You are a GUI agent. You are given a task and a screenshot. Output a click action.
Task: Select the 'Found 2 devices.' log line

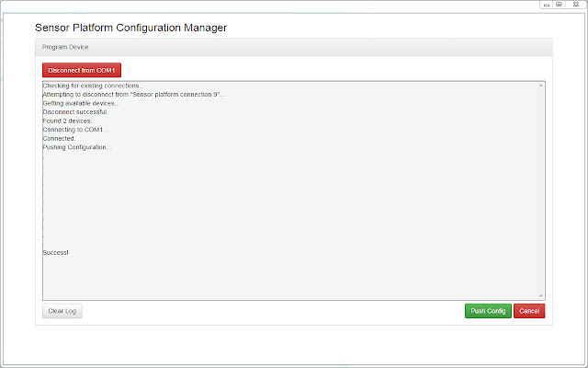pos(67,121)
